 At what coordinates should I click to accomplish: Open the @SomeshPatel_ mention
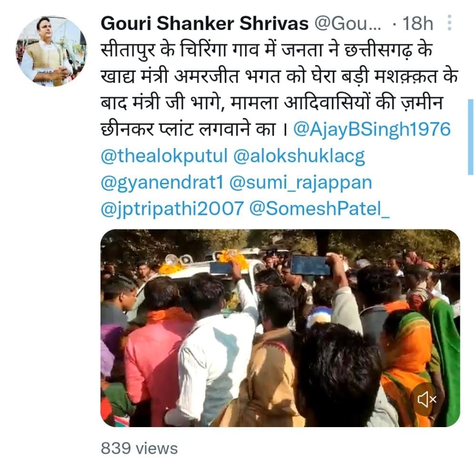[319, 209]
